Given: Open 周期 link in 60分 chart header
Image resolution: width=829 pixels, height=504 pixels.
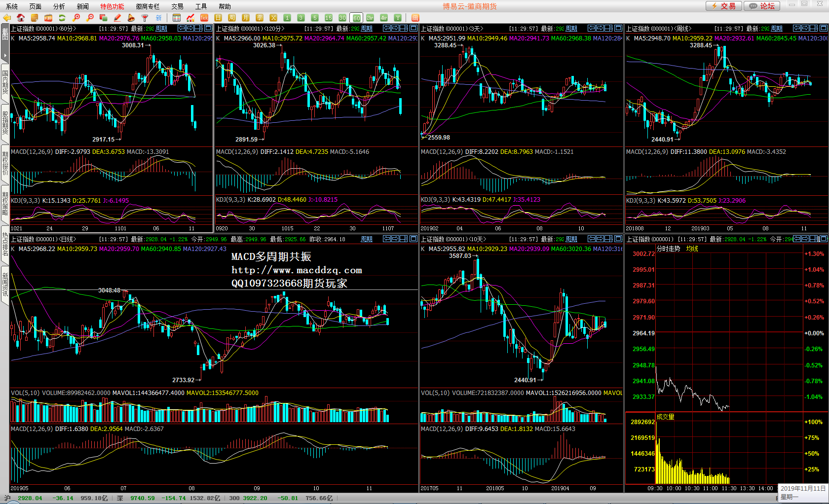Looking at the screenshot, I should pyautogui.click(x=162, y=29).
